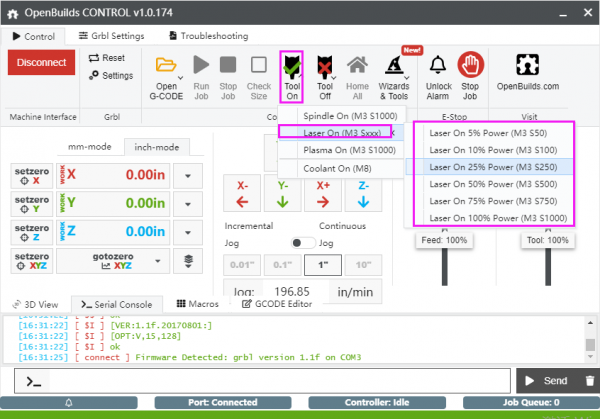This screenshot has height=419, width=600.
Task: Open the Troubleshooting tab
Action: coord(209,36)
